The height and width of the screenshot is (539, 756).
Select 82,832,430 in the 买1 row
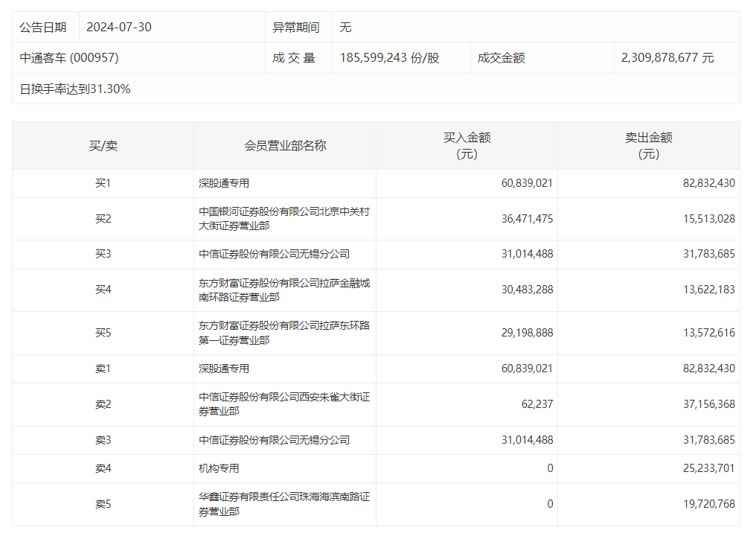click(708, 183)
